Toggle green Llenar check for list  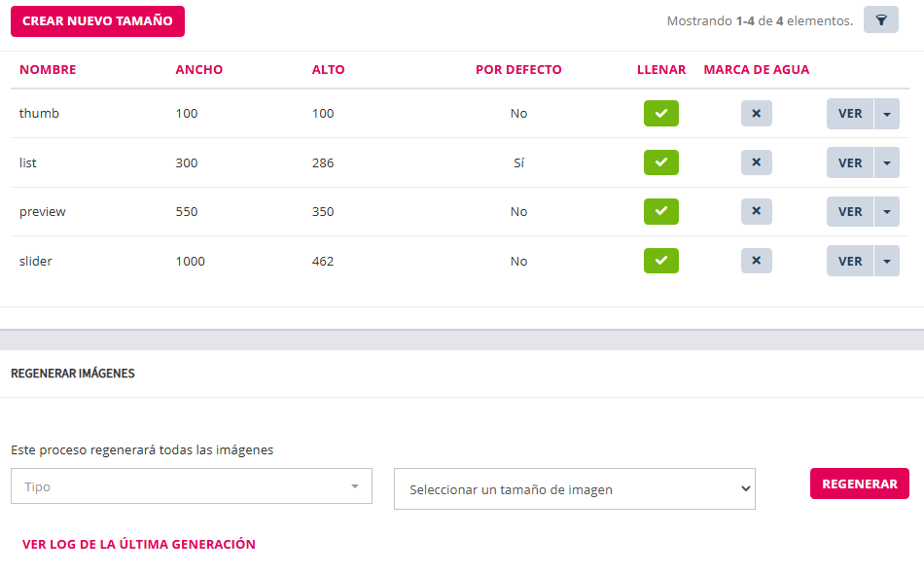(660, 162)
